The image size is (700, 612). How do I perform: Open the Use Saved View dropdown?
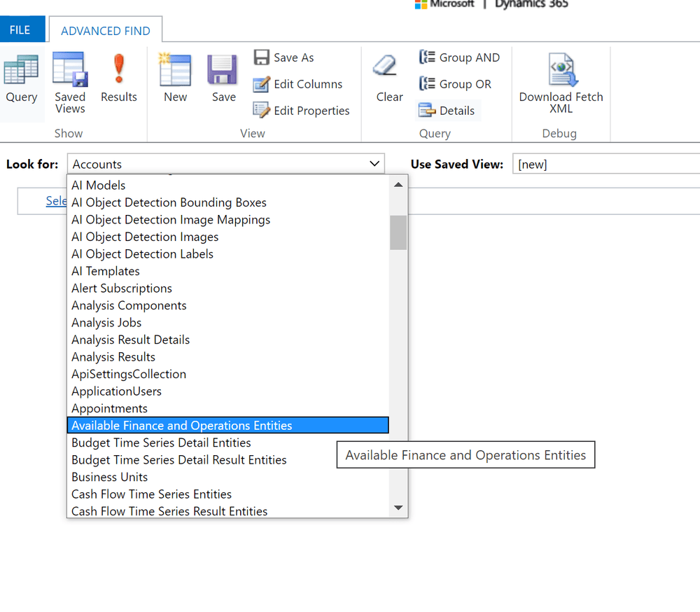pos(605,164)
